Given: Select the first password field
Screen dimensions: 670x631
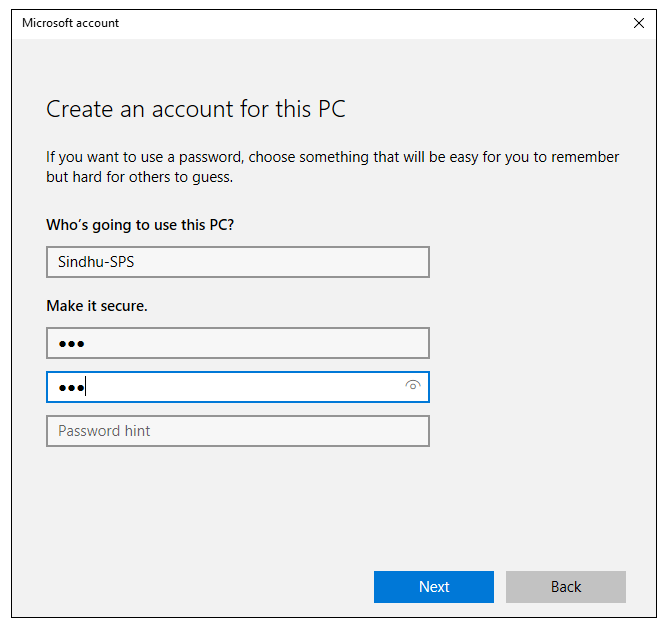Looking at the screenshot, I should (238, 343).
